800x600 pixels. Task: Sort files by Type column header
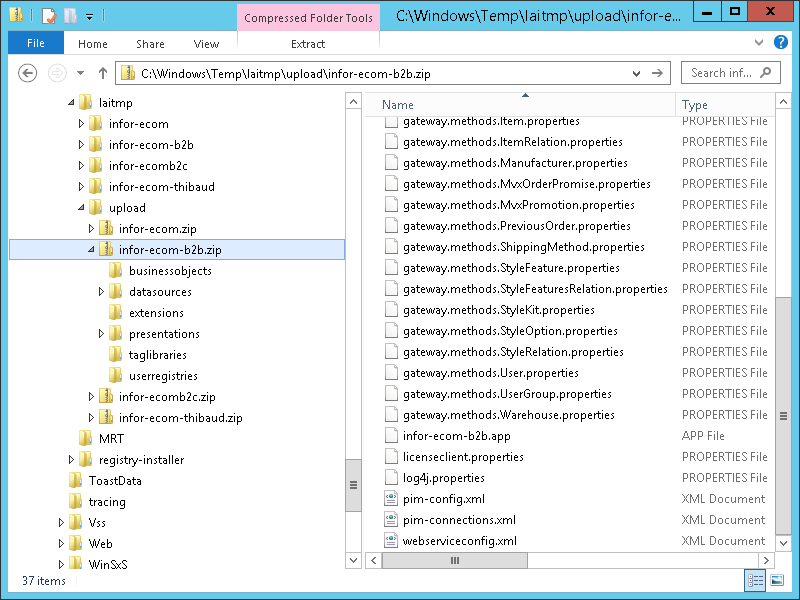tap(695, 105)
